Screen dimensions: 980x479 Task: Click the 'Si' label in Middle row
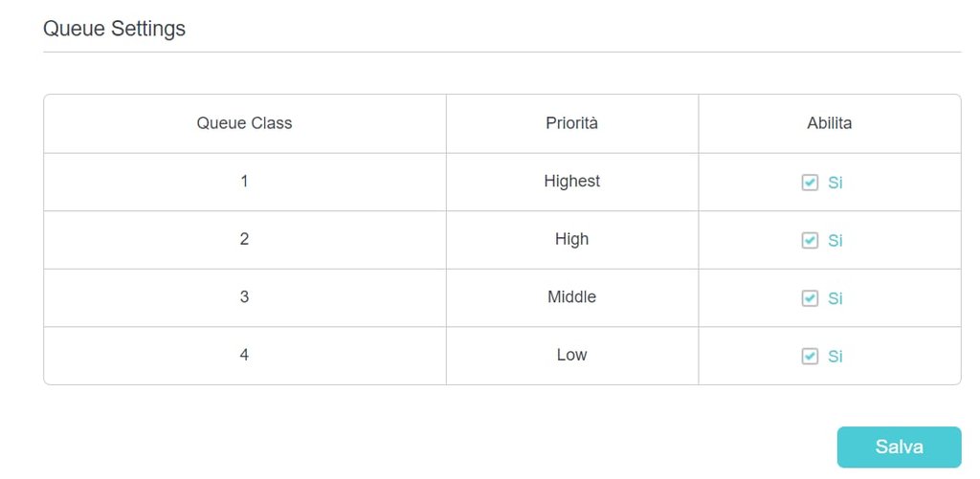coord(835,298)
